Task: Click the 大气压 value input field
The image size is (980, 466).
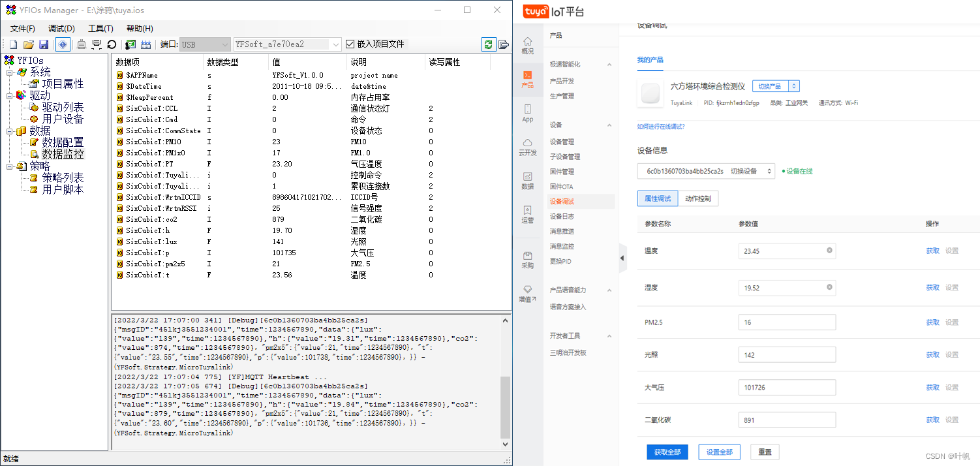Action: (788, 388)
